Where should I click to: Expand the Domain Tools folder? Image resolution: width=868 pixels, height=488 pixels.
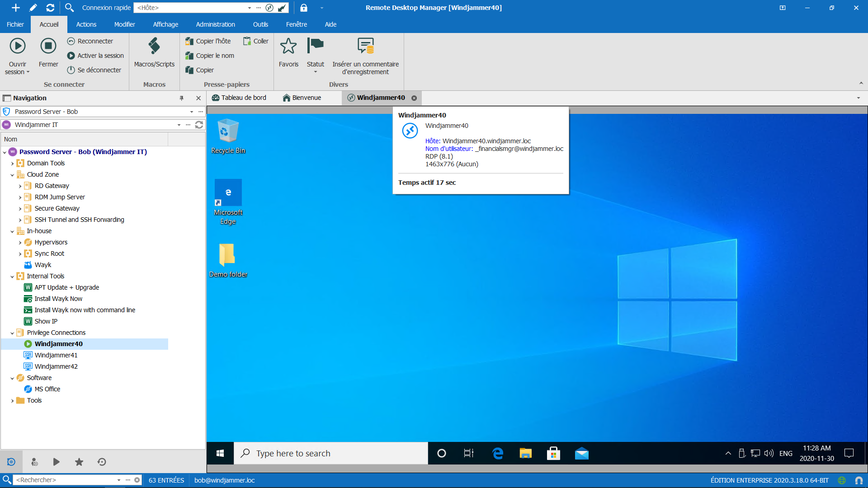click(x=12, y=164)
